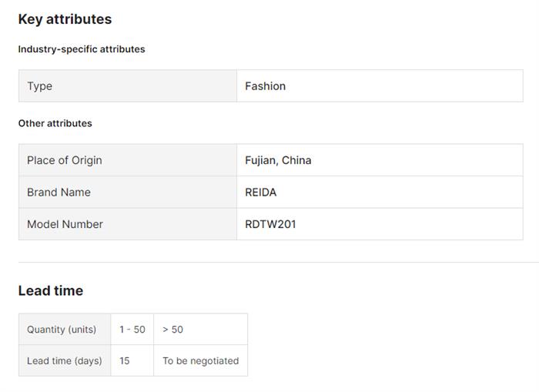Click the Other attributes subheading
The width and height of the screenshot is (539, 392).
[55, 123]
